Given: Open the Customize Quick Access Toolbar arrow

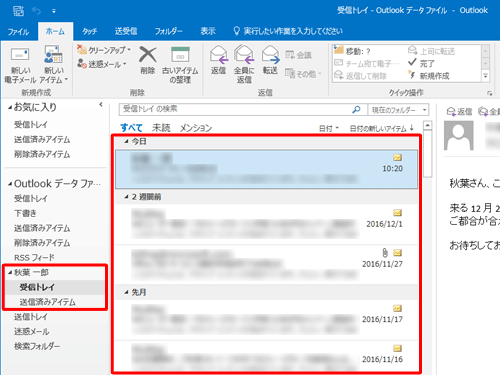Looking at the screenshot, I should pyautogui.click(x=54, y=11).
